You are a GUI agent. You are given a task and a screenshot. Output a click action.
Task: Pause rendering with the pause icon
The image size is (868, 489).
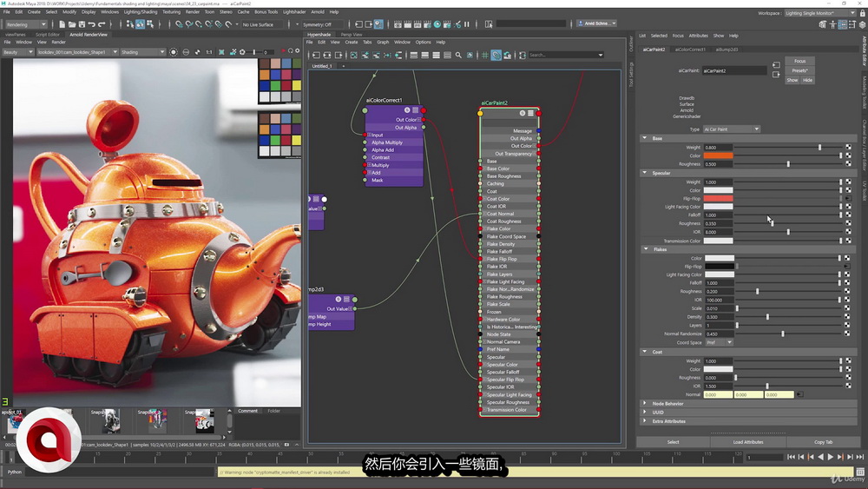point(467,24)
